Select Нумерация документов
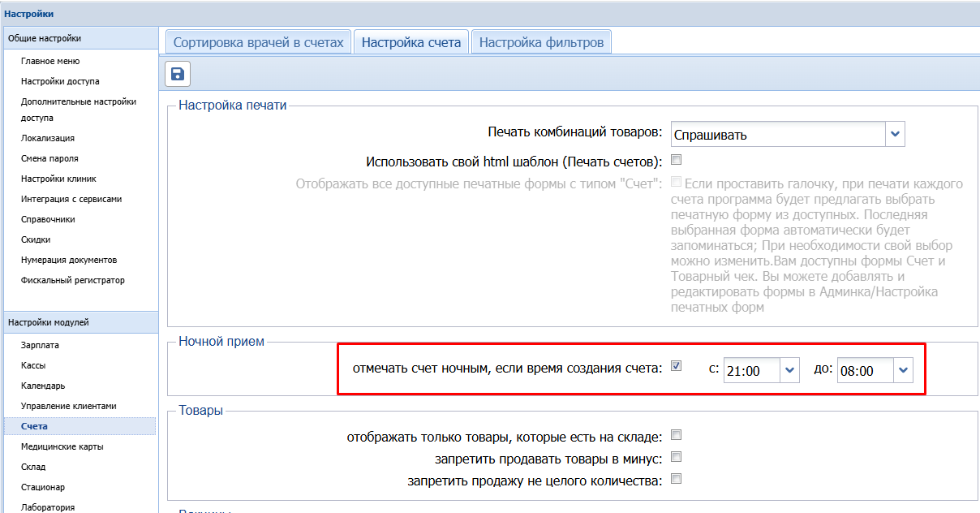 [69, 260]
